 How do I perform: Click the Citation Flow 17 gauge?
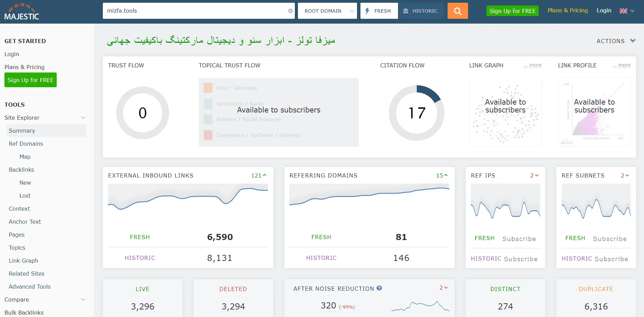coord(417,113)
